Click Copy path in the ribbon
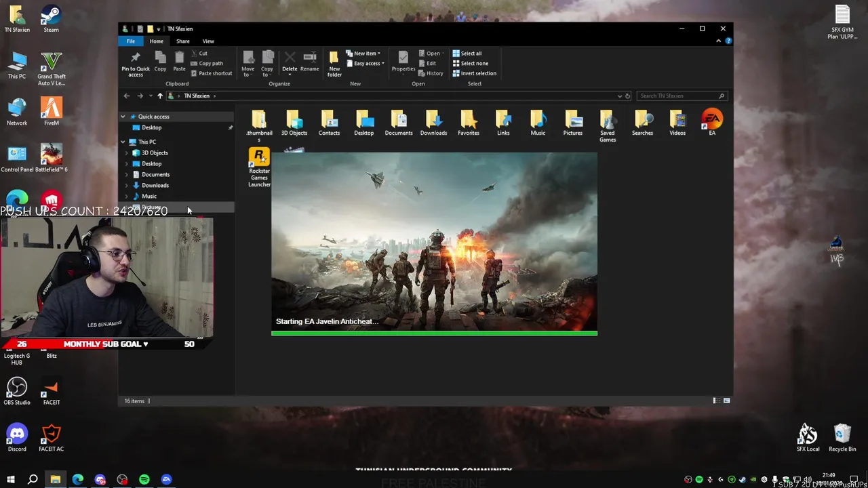868x488 pixels. 207,63
